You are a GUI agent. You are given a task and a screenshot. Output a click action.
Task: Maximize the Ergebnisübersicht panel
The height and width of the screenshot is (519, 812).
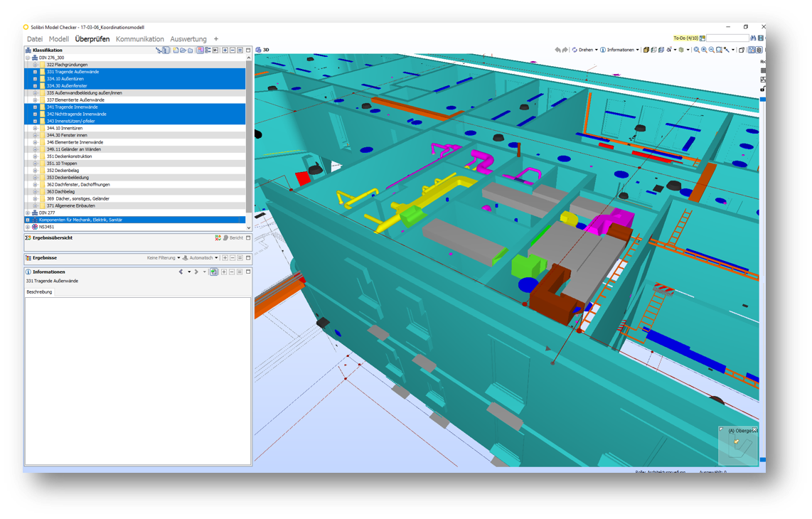[248, 238]
